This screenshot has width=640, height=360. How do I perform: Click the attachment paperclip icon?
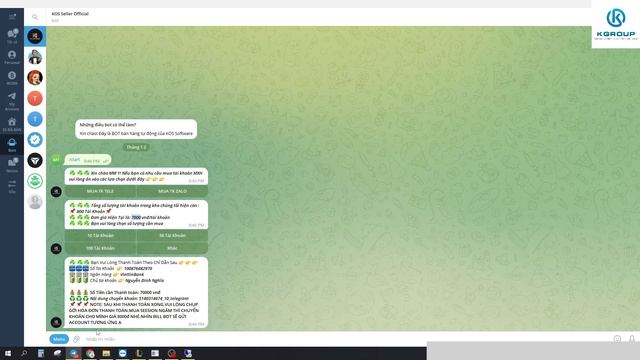(76, 339)
